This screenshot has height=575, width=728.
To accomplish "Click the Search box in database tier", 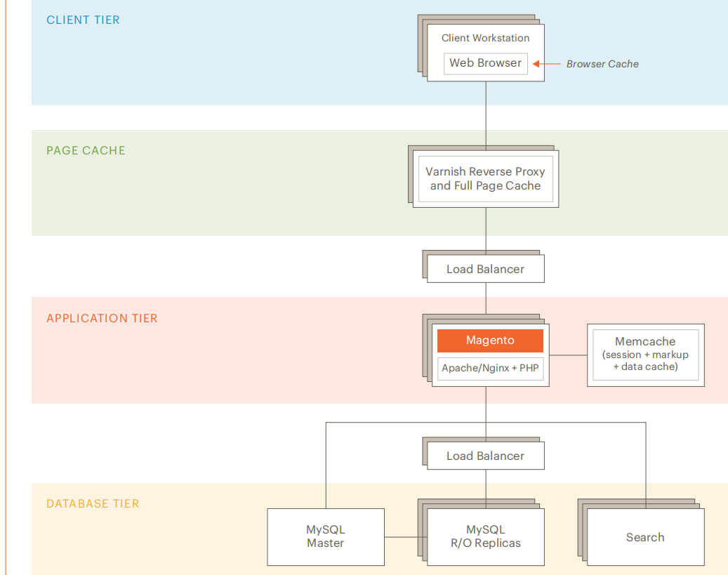I will [x=646, y=537].
